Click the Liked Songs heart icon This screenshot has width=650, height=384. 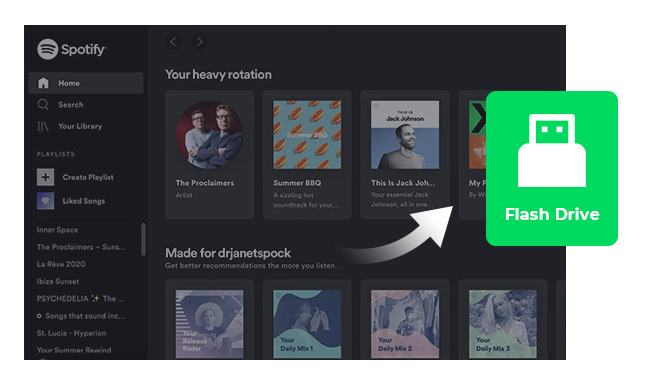45,201
